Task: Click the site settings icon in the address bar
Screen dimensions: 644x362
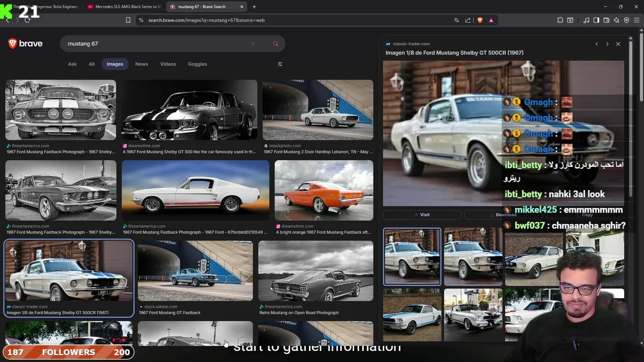Action: click(x=141, y=20)
